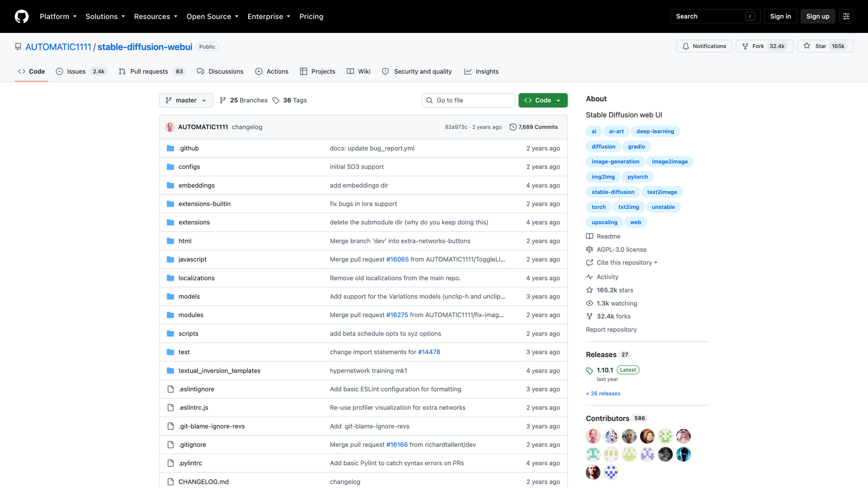Expand Cite this repository dropdown
Screen dimensions: 868x488
627,263
